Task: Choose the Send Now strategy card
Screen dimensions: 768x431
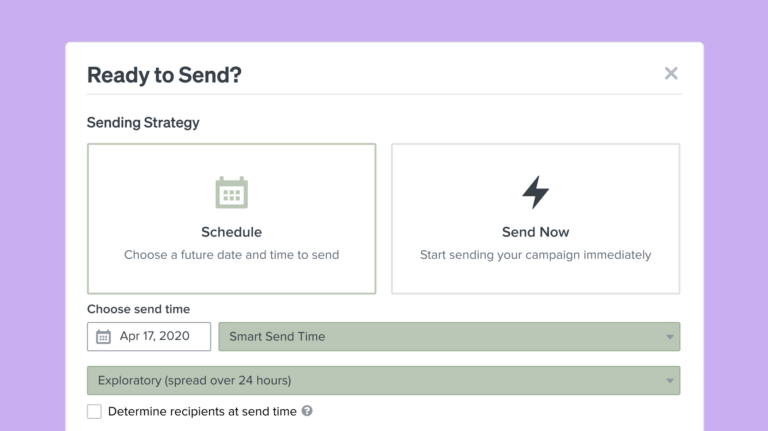Action: click(535, 218)
